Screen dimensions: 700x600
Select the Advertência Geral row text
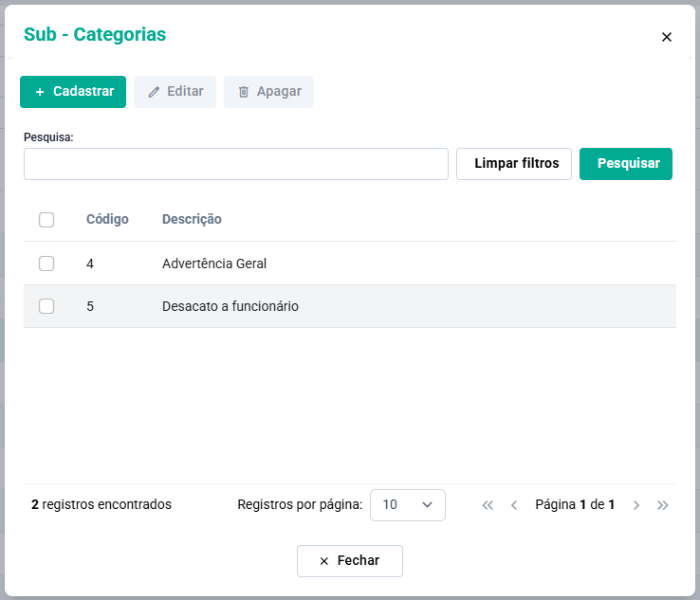point(214,264)
